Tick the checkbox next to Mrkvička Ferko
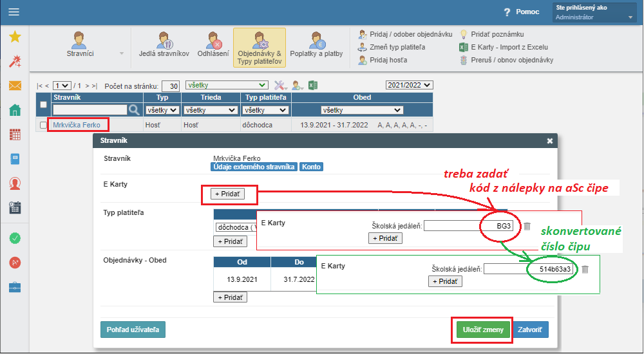This screenshot has width=644, height=354. [43, 125]
